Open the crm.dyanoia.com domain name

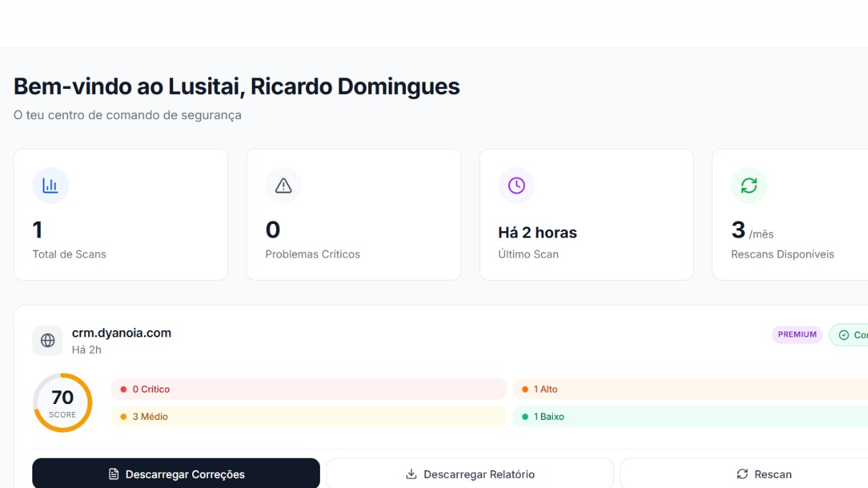point(121,333)
